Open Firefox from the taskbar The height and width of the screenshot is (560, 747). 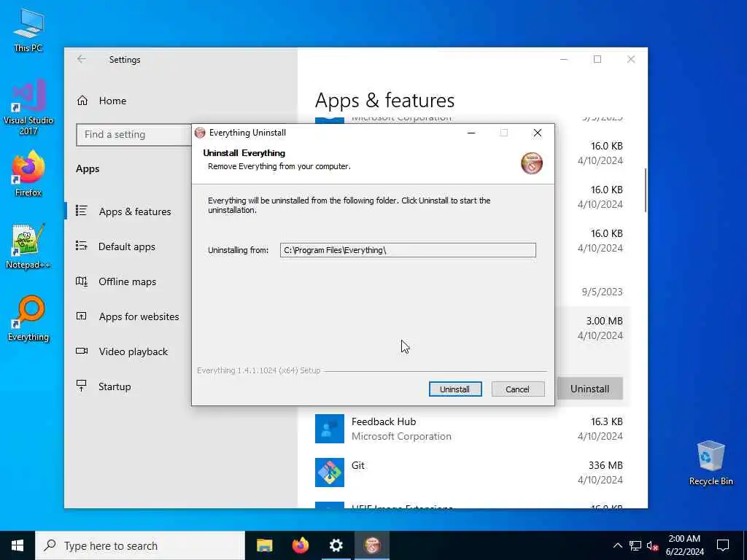300,545
